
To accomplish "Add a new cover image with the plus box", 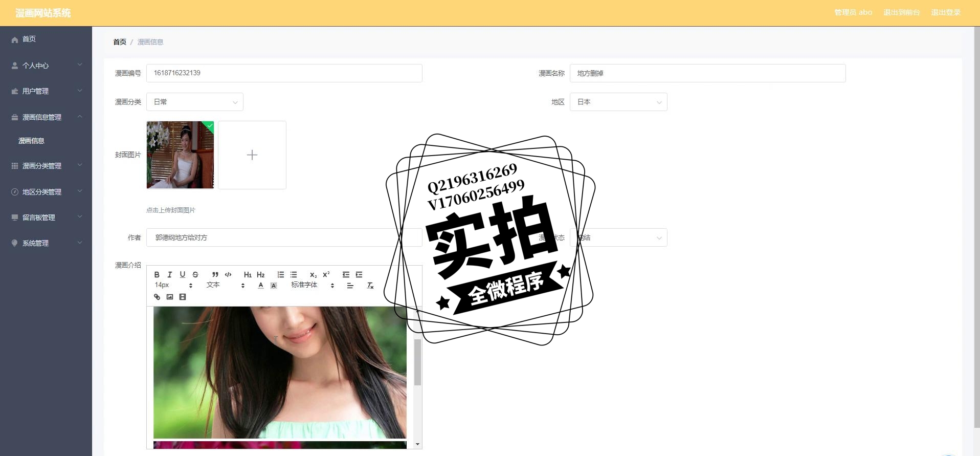I will (x=252, y=155).
